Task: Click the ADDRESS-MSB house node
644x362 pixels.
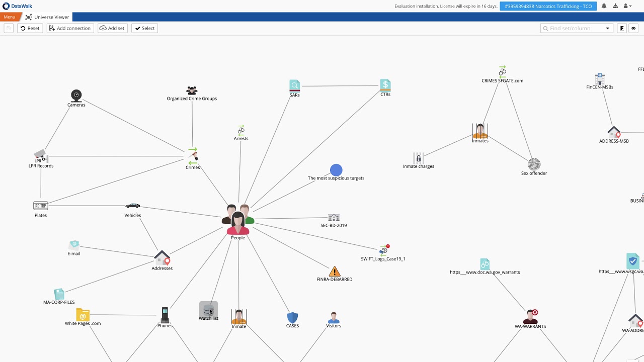Action: point(614,132)
